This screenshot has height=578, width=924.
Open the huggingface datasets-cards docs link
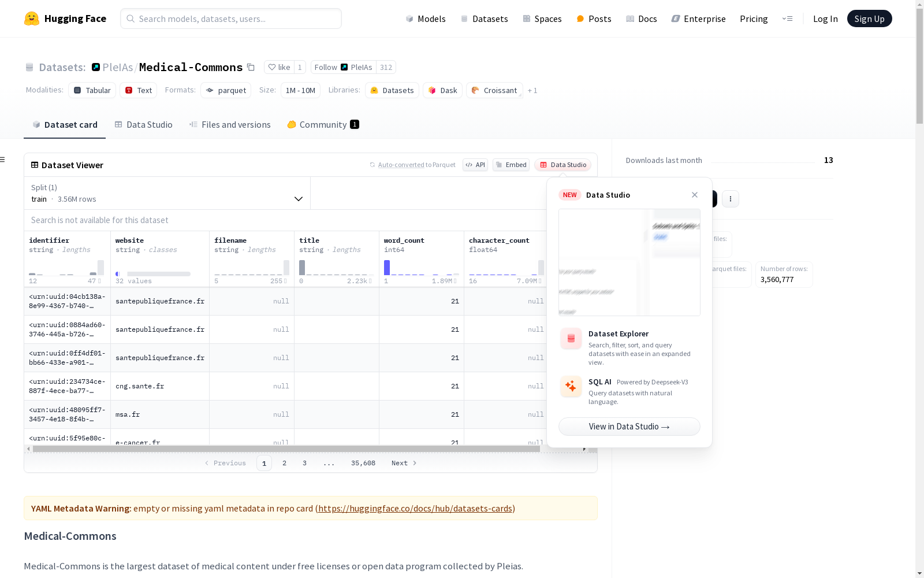[415, 509]
